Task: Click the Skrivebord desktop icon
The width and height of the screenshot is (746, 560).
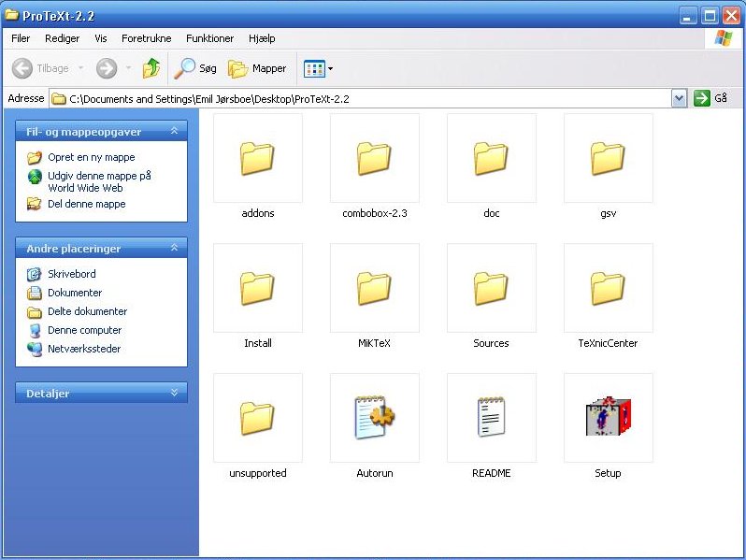Action: point(35,274)
